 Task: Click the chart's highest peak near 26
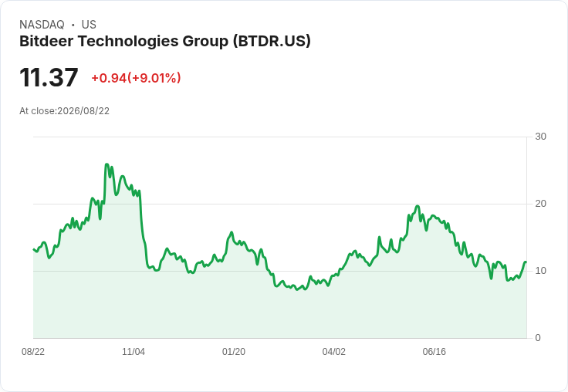(x=106, y=164)
